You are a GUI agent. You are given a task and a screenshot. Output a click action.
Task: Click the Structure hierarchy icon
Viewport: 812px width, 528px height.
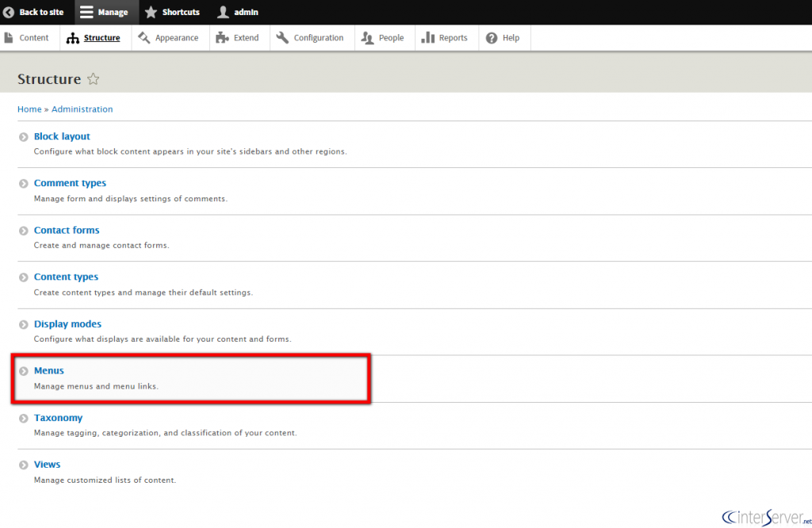click(x=72, y=38)
